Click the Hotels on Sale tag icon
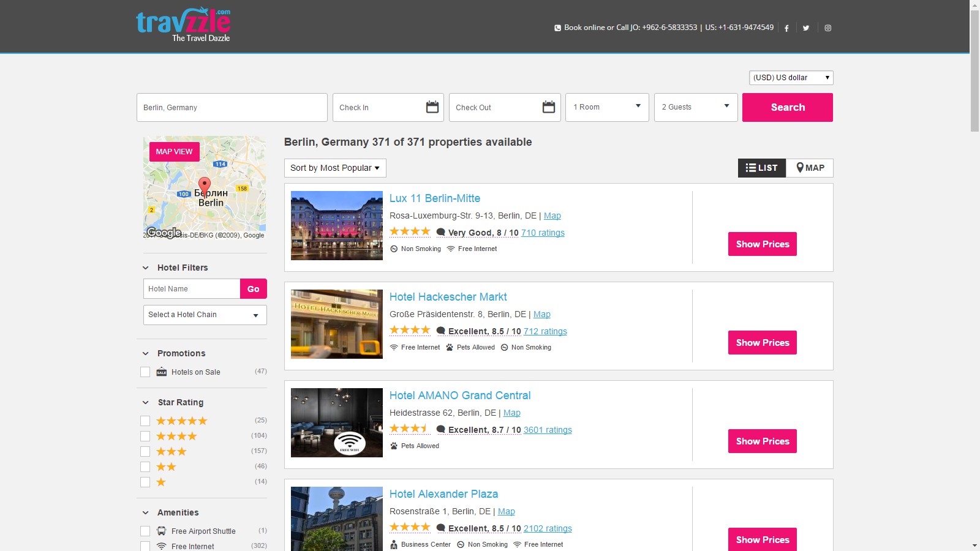This screenshot has height=551, width=980. pyautogui.click(x=162, y=372)
